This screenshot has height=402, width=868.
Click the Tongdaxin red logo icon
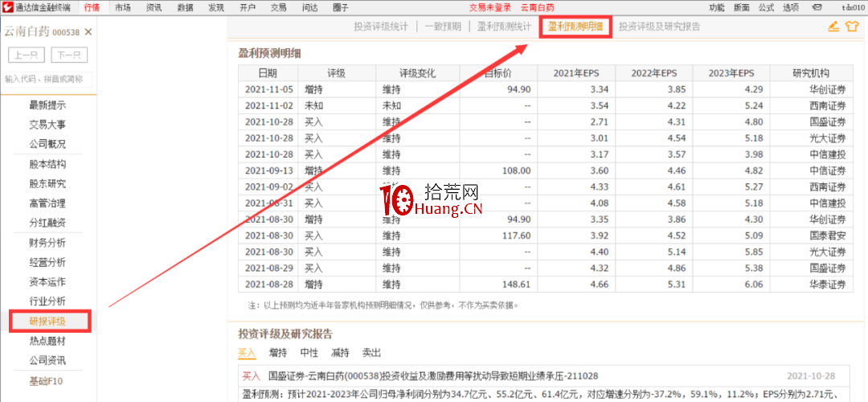click(x=7, y=7)
